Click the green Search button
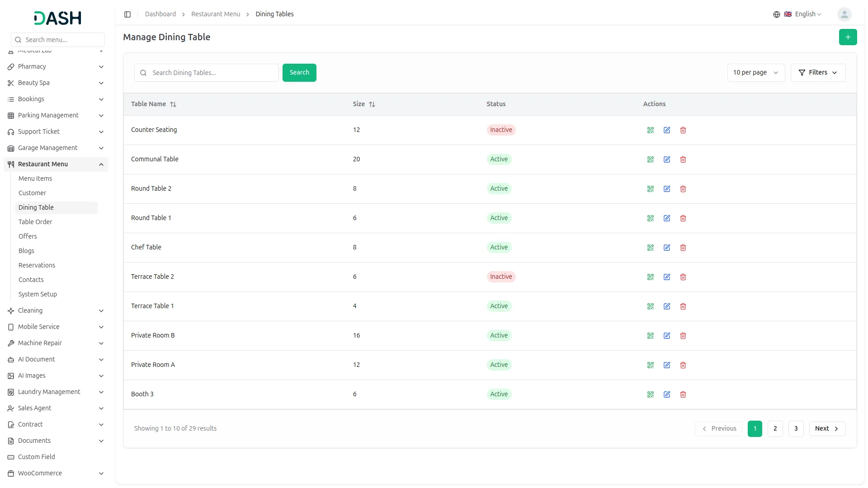 (299, 73)
